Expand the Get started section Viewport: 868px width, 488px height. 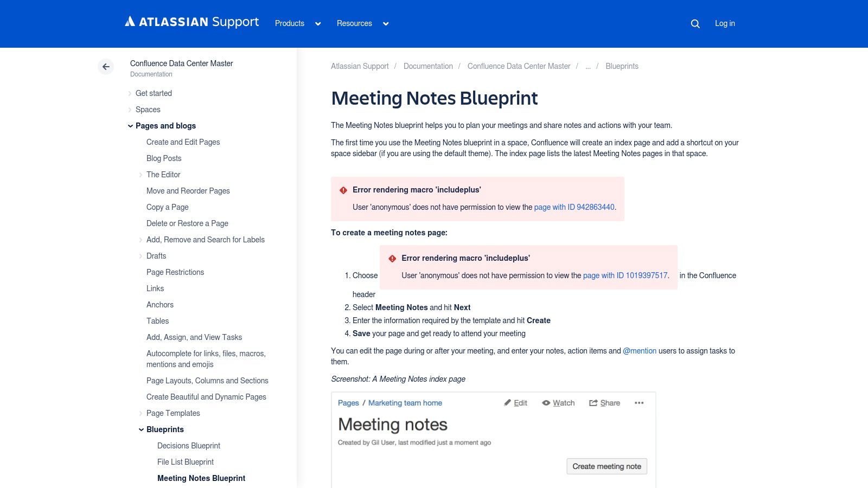pos(130,93)
